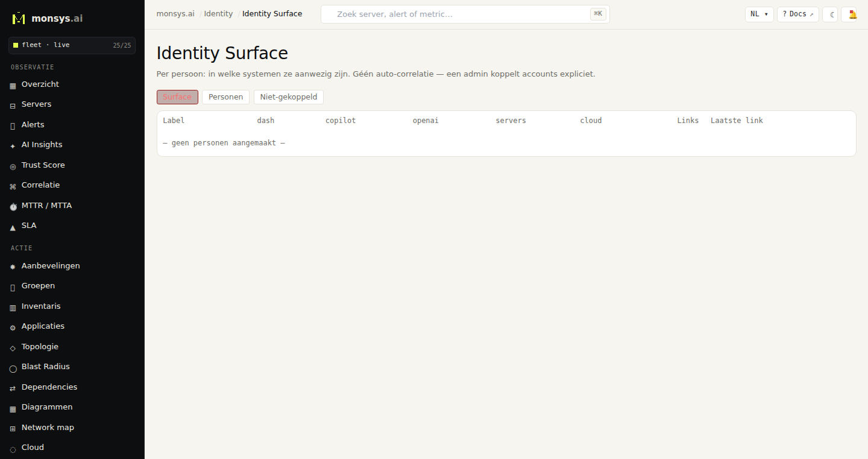Click the Servers sidebar icon
The width and height of the screenshot is (868, 459).
pyautogui.click(x=13, y=106)
